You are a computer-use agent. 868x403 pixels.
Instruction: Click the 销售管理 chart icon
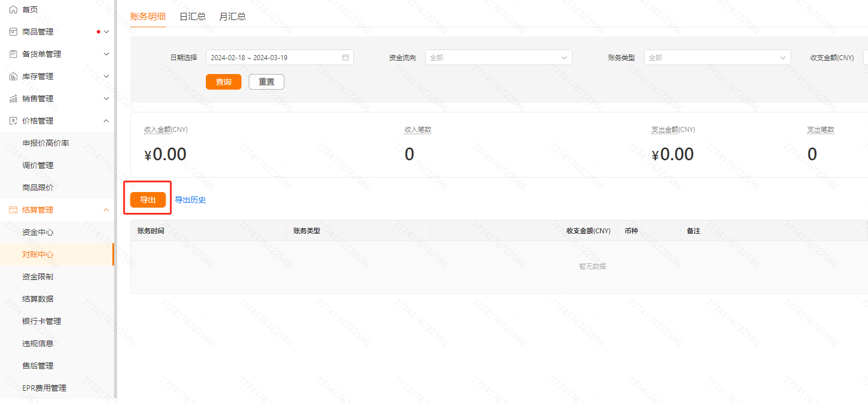[x=13, y=99]
